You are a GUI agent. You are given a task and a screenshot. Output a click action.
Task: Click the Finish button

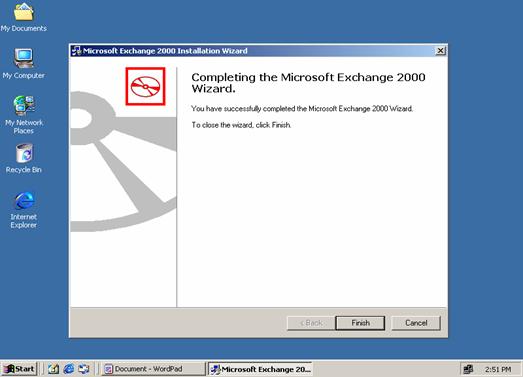360,323
